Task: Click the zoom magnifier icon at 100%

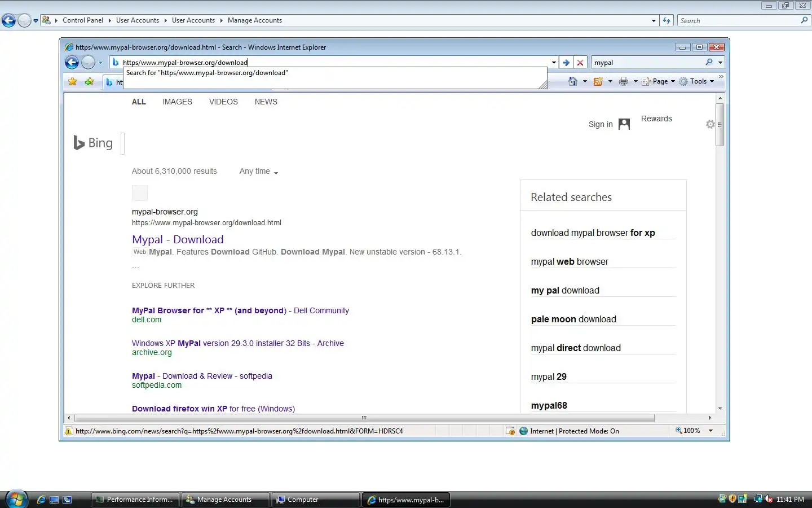Action: 679,431
